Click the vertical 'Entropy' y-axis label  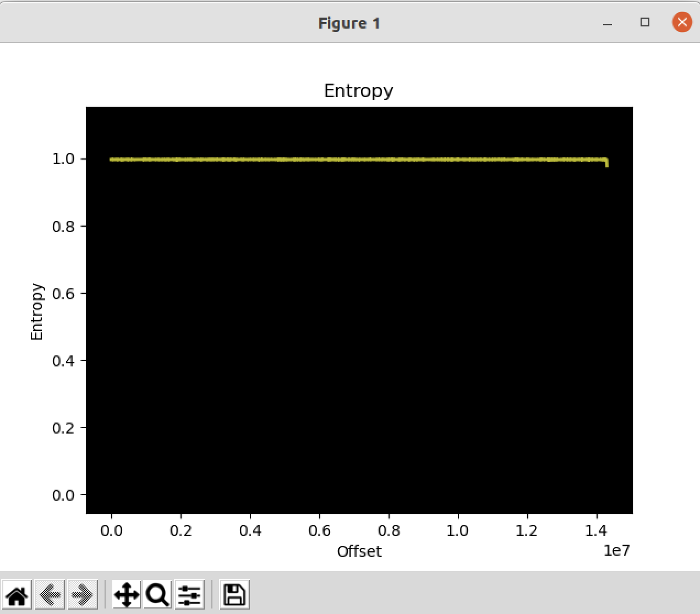click(37, 311)
